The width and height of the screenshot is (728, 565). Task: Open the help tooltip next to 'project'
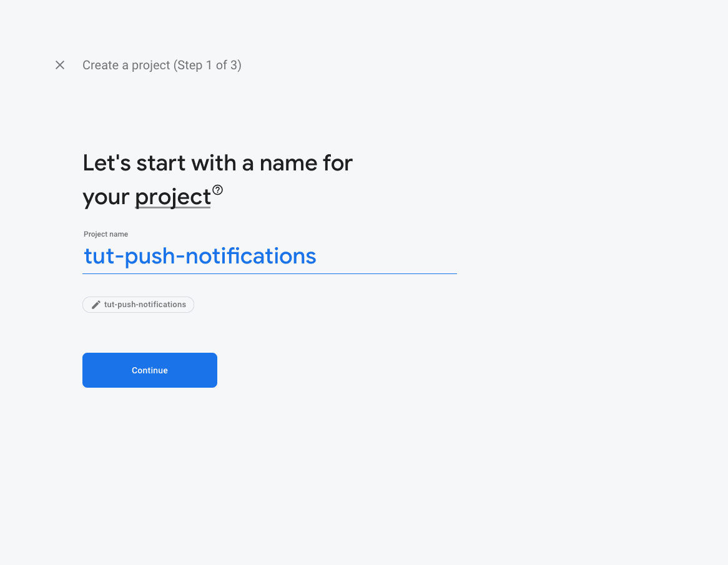(x=217, y=189)
